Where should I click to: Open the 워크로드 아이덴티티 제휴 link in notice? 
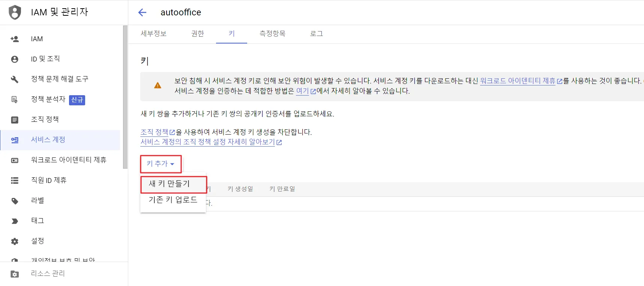518,81
